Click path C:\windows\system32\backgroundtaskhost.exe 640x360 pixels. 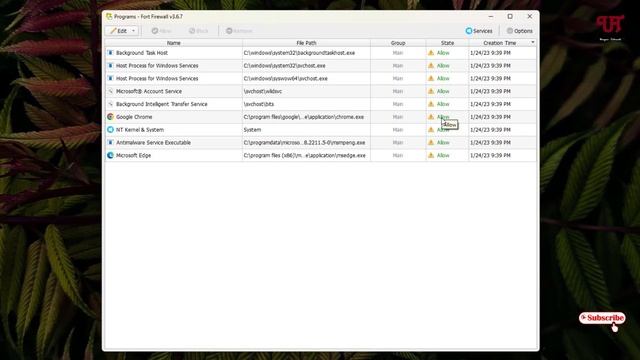click(299, 53)
